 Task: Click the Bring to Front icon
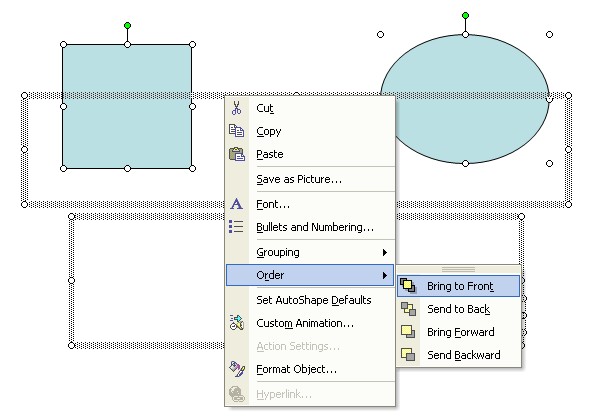408,286
